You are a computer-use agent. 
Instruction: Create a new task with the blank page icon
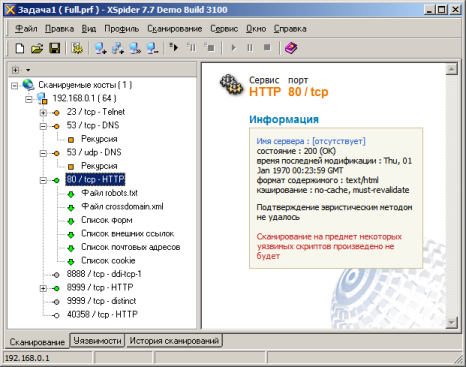pyautogui.click(x=20, y=48)
